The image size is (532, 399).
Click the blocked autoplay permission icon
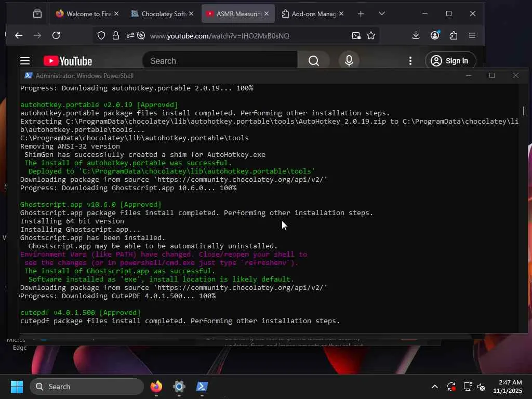coord(141,36)
